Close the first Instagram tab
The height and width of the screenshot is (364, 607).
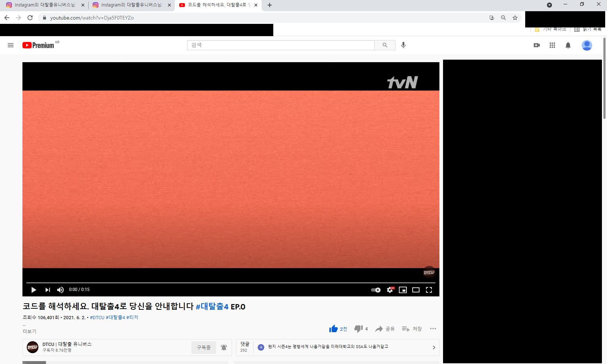83,5
